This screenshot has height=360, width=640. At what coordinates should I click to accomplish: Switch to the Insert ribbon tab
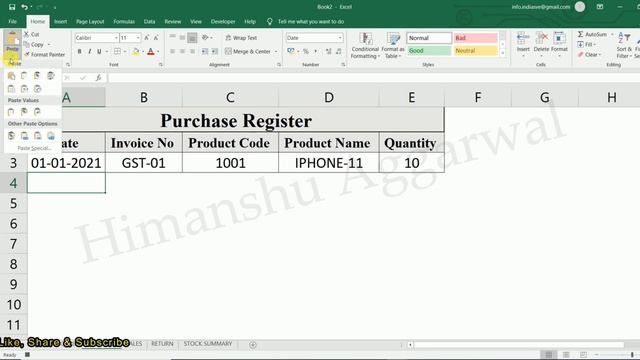(60, 22)
